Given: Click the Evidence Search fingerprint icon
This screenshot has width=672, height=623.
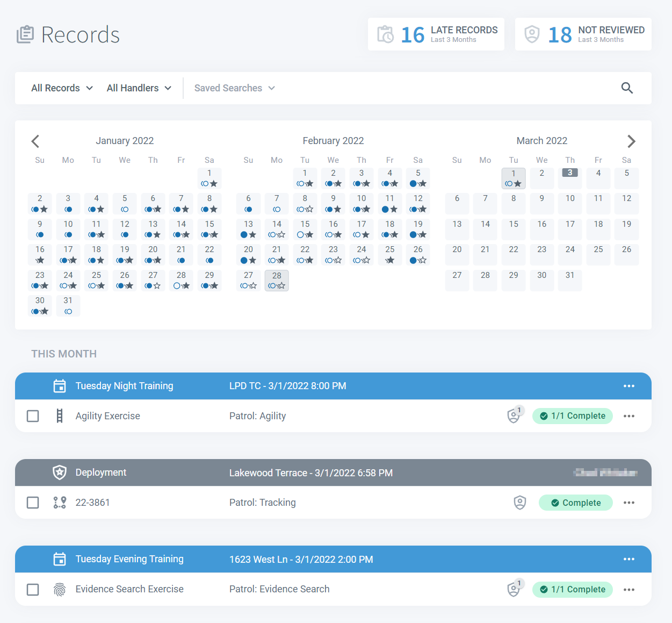Looking at the screenshot, I should click(60, 590).
